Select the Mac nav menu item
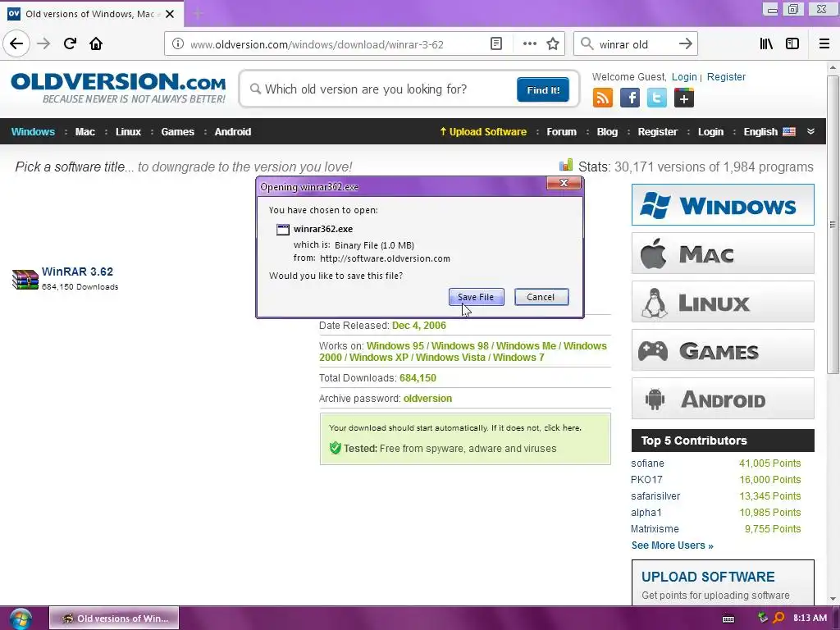Image resolution: width=840 pixels, height=630 pixels. coord(84,132)
